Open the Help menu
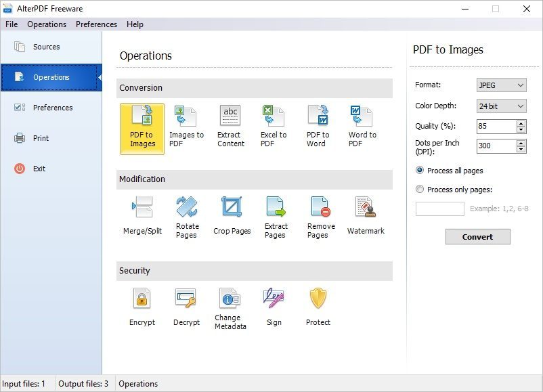The height and width of the screenshot is (392, 543). pyautogui.click(x=135, y=24)
